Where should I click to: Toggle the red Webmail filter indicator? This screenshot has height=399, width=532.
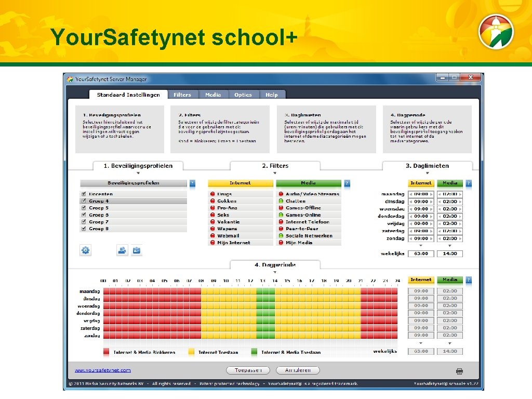coord(212,235)
